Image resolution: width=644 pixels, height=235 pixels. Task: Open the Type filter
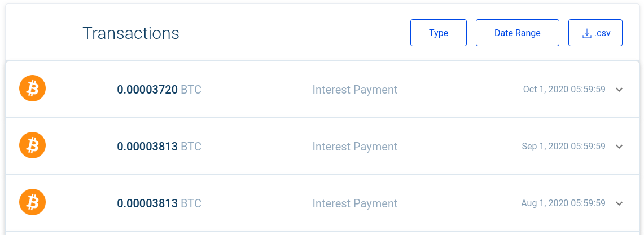[438, 33]
